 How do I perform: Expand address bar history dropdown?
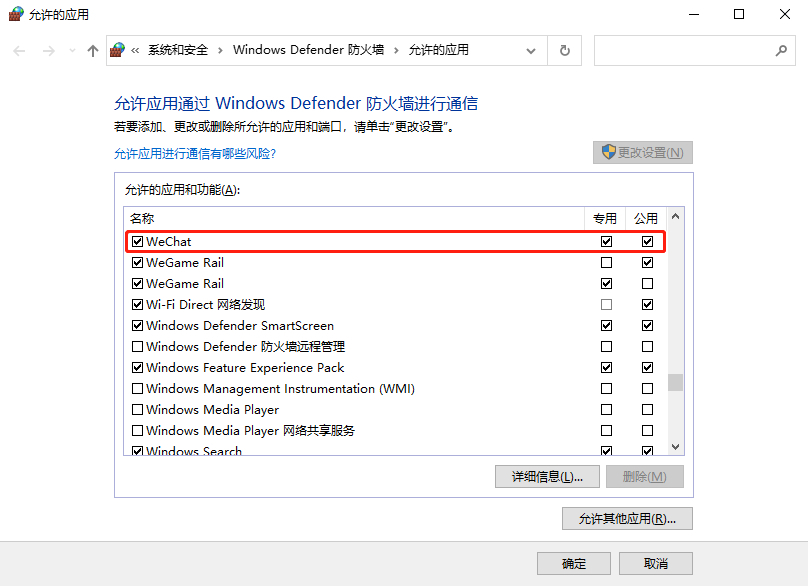531,51
